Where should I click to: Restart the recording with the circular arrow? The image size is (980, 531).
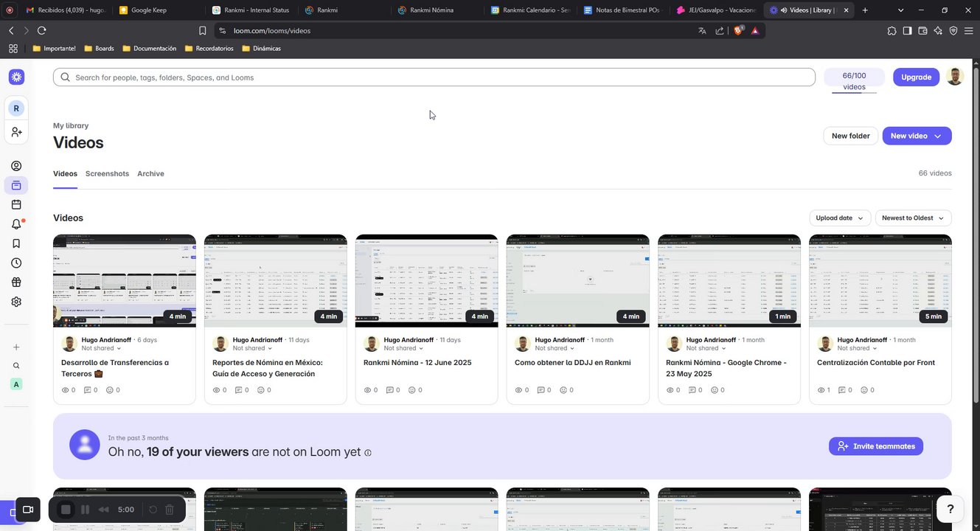153,510
